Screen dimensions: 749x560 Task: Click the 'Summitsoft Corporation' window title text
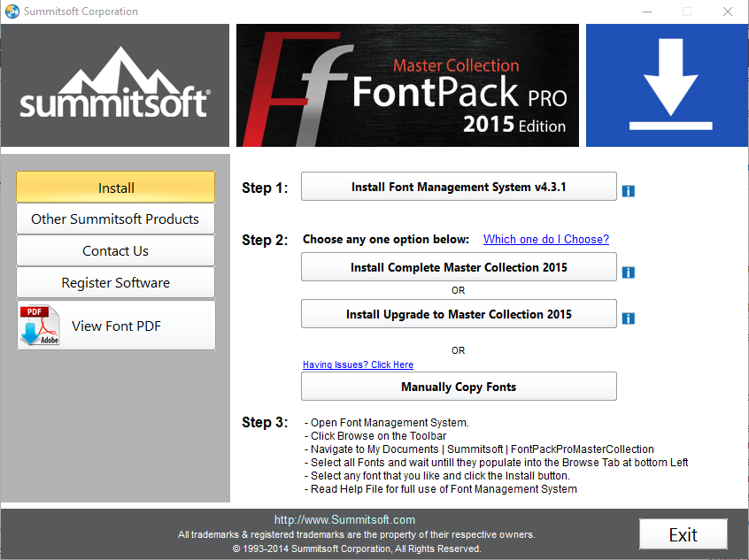point(81,12)
